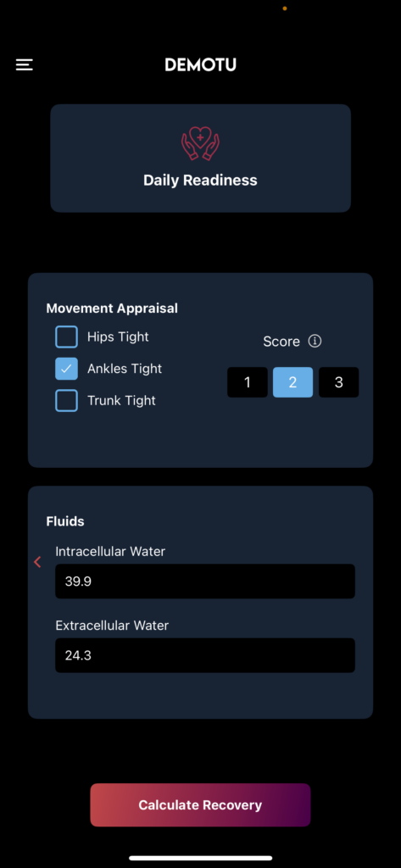This screenshot has width=401, height=868.
Task: Check the Hips Tight checkbox
Action: 66,337
